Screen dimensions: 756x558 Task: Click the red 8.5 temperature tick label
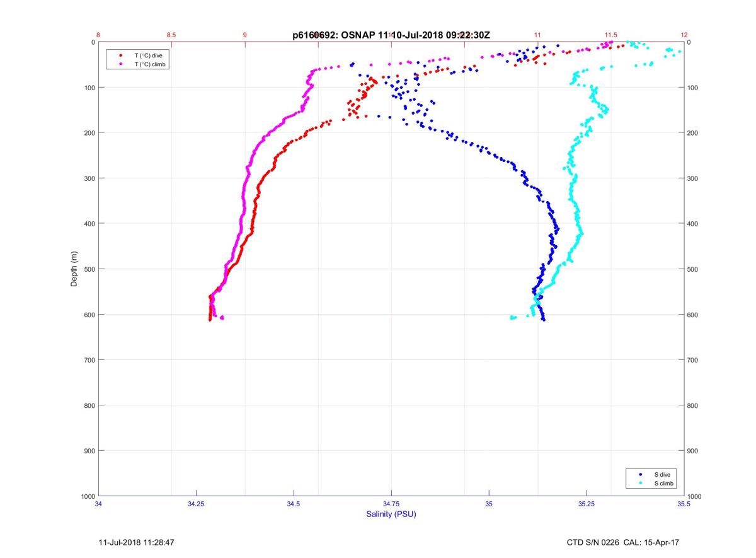tap(171, 35)
